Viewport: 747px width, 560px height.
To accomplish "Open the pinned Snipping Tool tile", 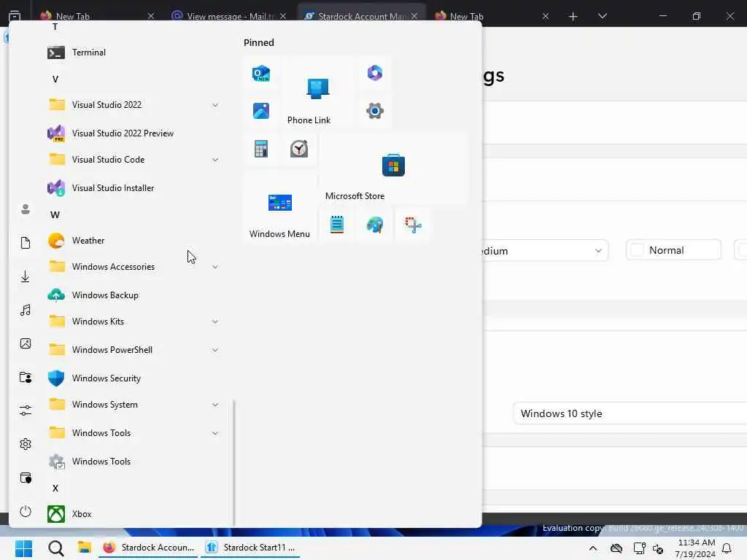I will pyautogui.click(x=413, y=225).
